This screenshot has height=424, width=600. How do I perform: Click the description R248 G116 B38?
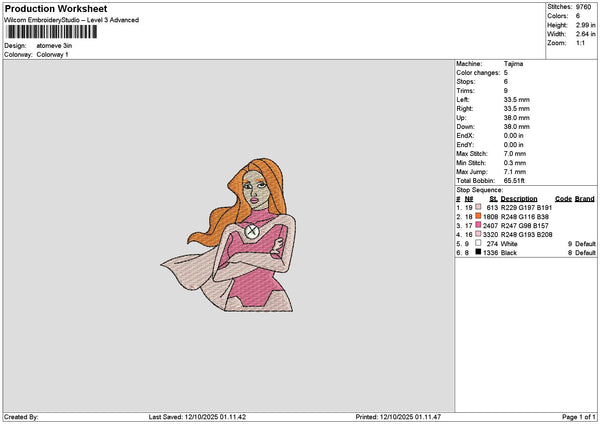click(525, 217)
